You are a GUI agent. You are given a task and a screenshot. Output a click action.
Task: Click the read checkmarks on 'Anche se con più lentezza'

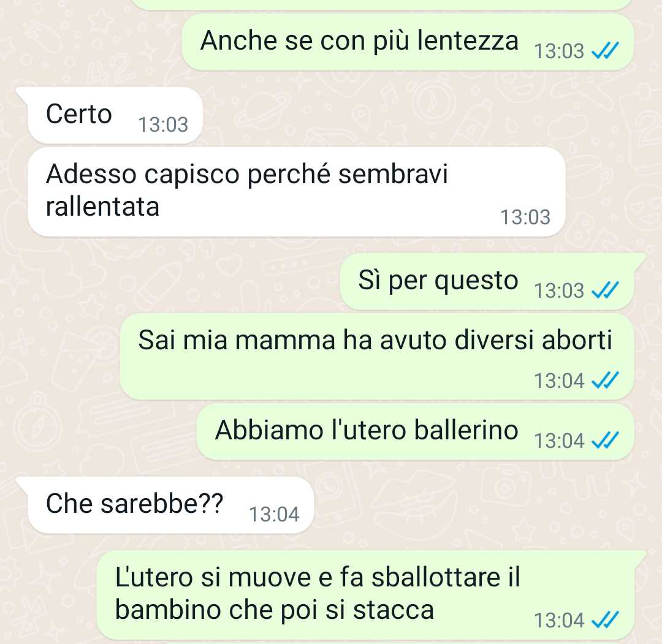(605, 51)
